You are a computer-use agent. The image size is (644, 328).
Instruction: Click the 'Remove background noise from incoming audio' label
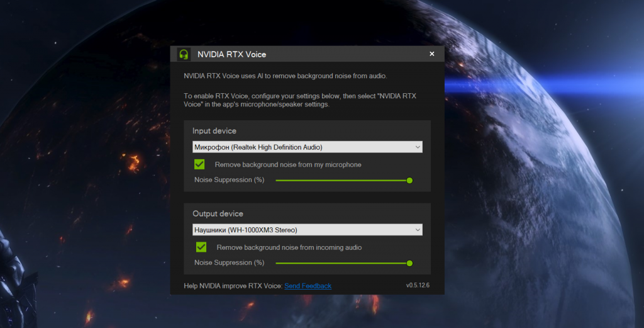(289, 247)
